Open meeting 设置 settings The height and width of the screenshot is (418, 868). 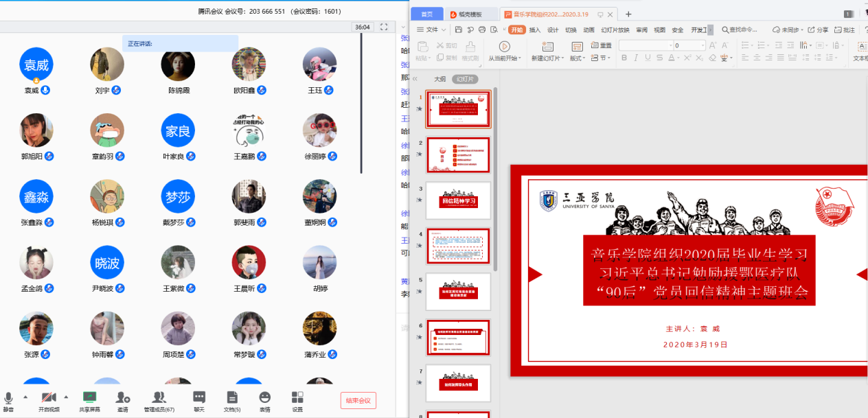[297, 399]
